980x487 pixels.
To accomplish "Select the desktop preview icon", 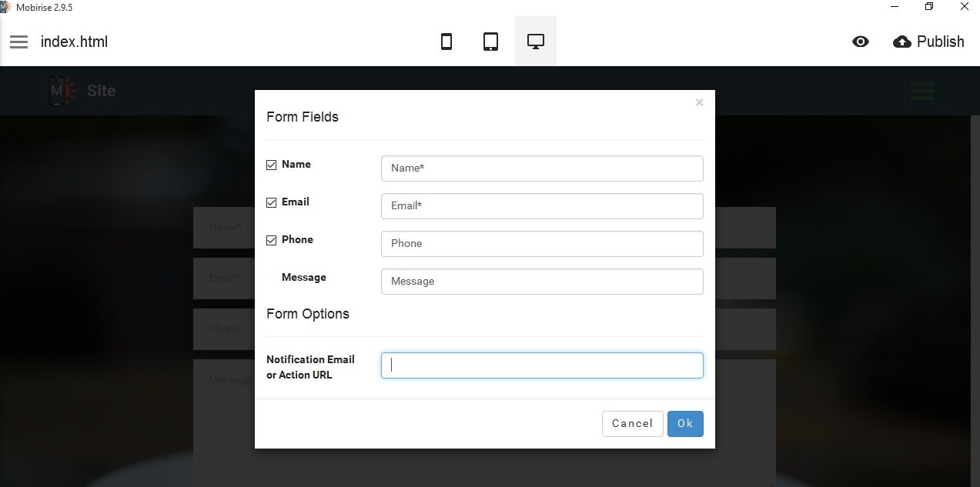I will (535, 42).
